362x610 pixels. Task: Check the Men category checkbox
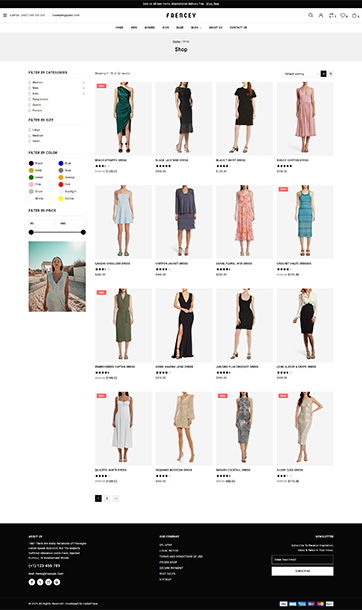pos(30,88)
